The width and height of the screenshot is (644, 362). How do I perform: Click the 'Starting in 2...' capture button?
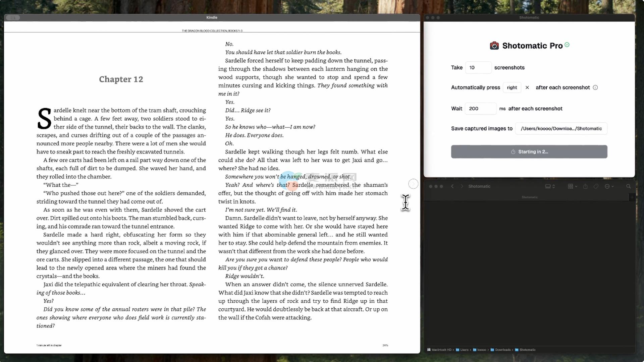coord(529,152)
